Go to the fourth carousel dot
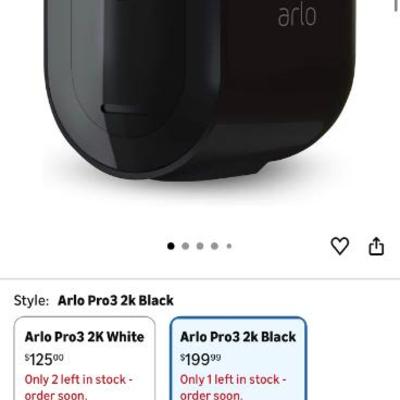 [x=215, y=246]
